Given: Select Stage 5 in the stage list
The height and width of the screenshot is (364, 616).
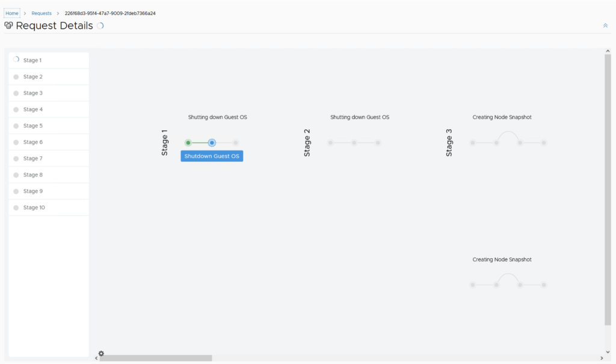Looking at the screenshot, I should click(x=33, y=126).
